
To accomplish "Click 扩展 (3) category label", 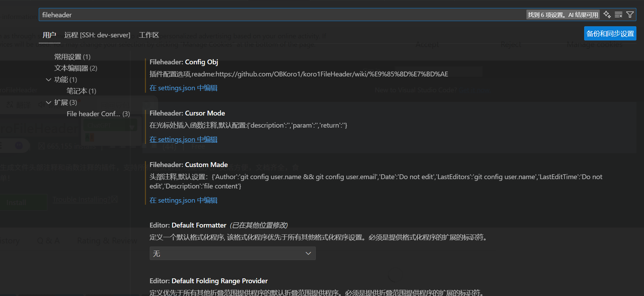I will [x=65, y=102].
